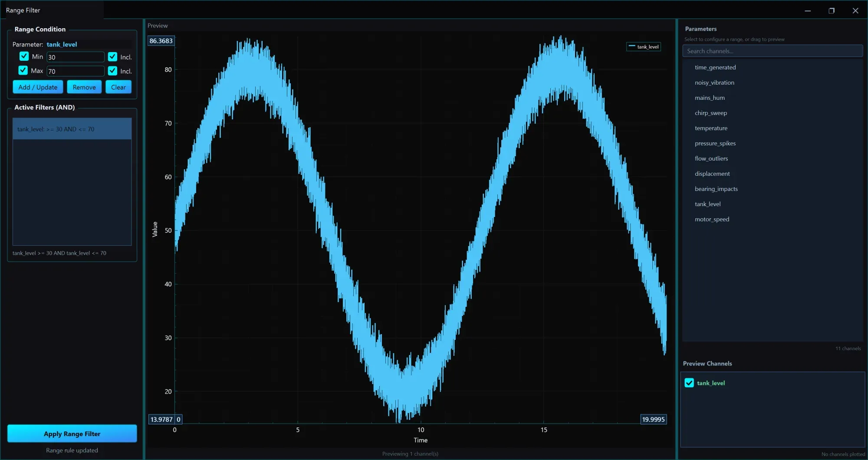
Task: Select the tank_level active filter entry
Action: point(72,129)
